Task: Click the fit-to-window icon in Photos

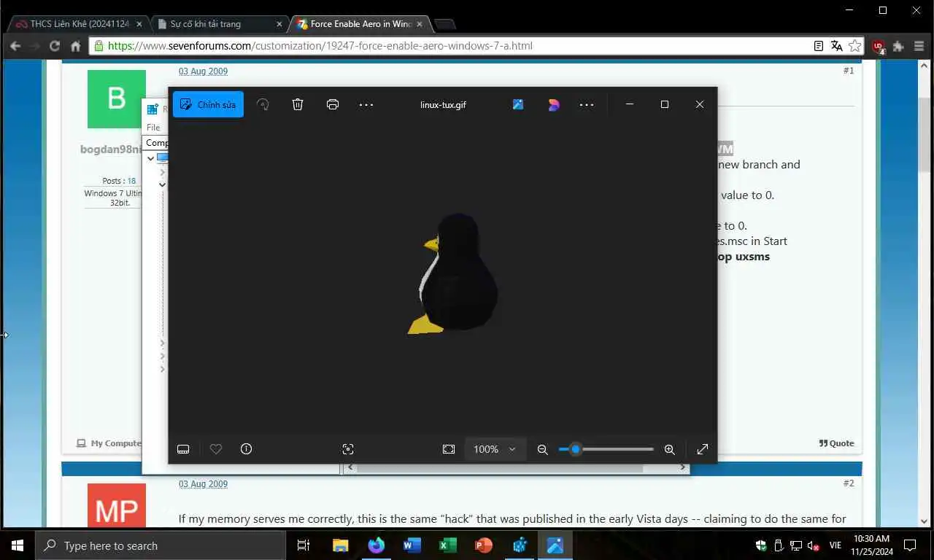Action: pos(449,449)
